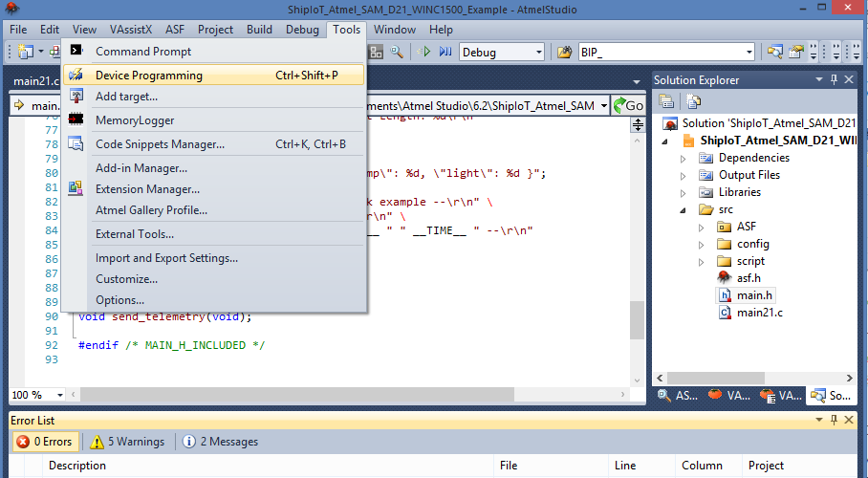
Task: Click the Device Programming chip icon
Action: tap(76, 75)
